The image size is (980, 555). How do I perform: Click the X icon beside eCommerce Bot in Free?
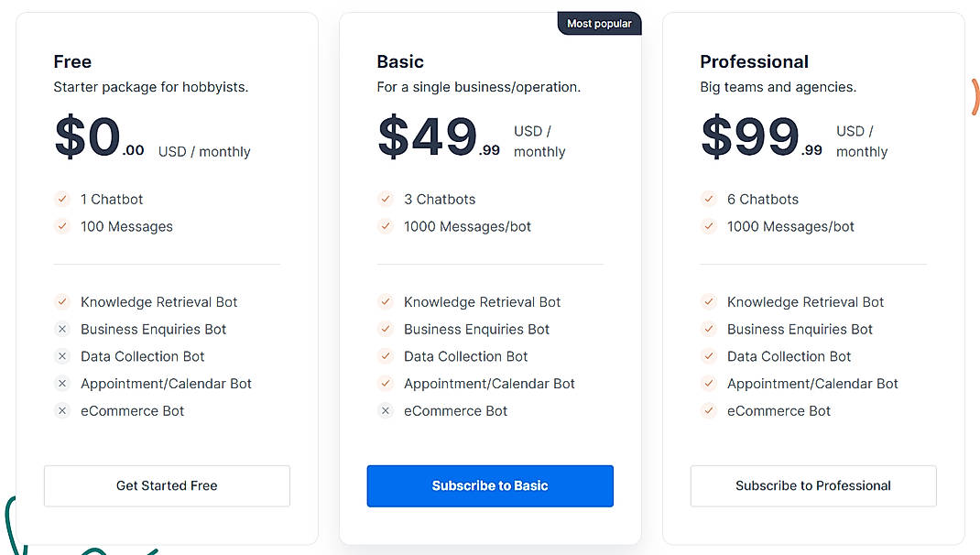[x=62, y=411]
